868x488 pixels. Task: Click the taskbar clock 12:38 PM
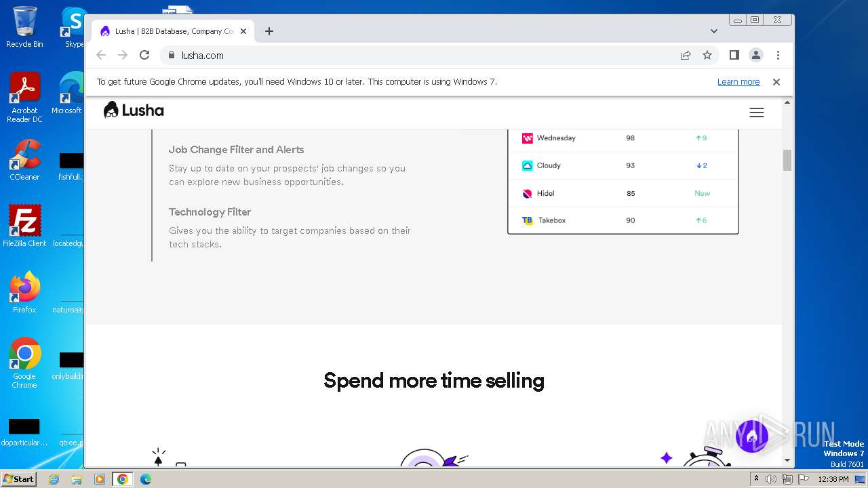coord(833,479)
